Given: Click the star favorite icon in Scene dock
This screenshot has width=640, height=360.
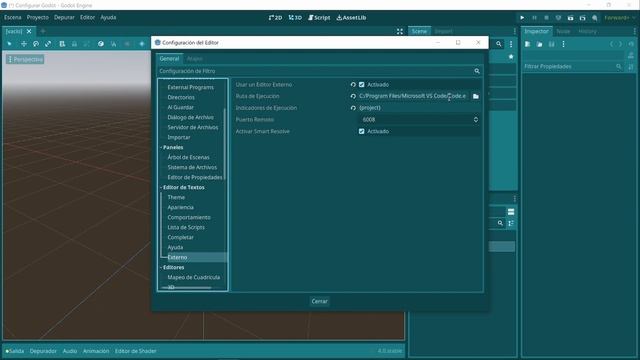Looking at the screenshot, I should pos(511,57).
